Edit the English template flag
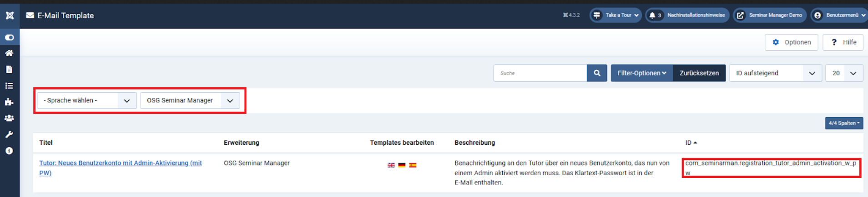Image resolution: width=868 pixels, height=197 pixels. [x=391, y=165]
